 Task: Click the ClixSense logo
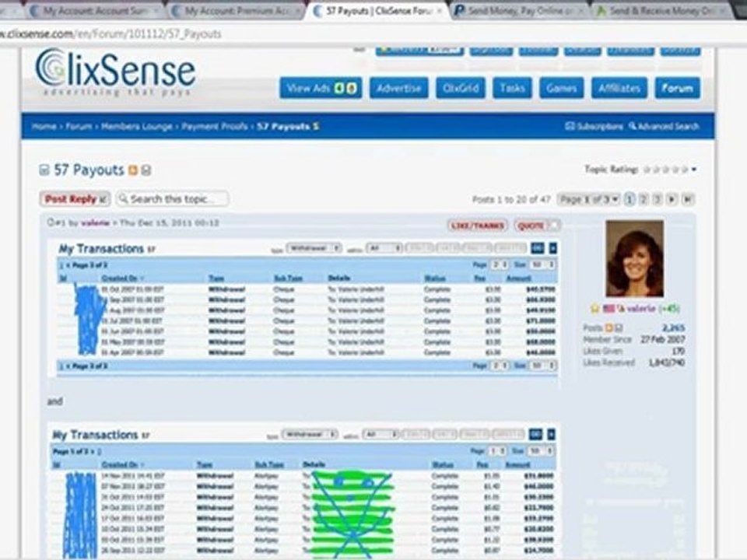(x=115, y=73)
